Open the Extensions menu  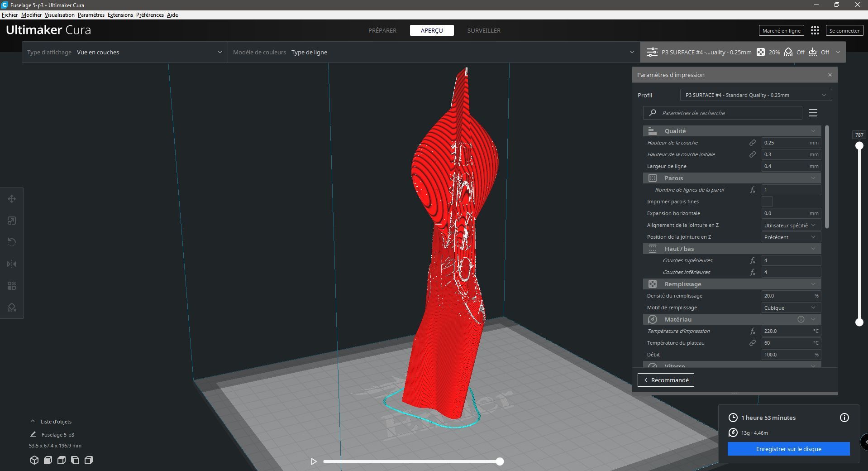pos(120,15)
